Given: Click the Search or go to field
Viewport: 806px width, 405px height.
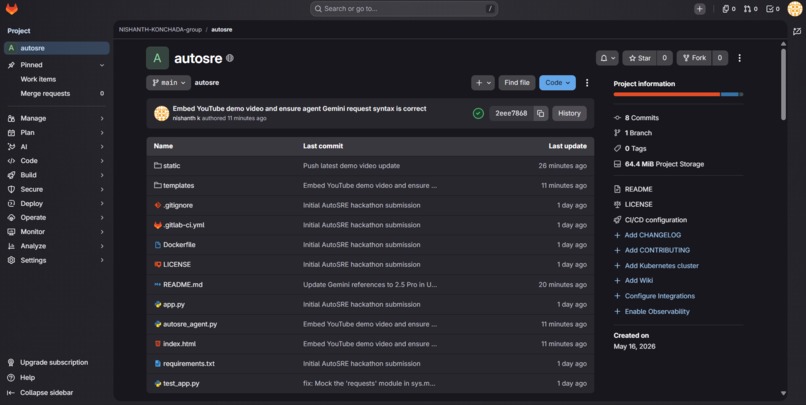Looking at the screenshot, I should tap(404, 9).
